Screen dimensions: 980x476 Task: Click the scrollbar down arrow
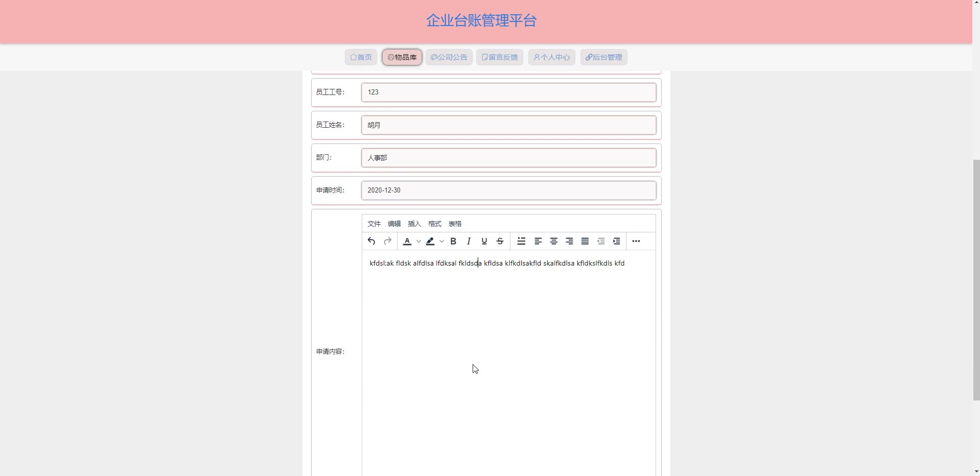click(976, 471)
